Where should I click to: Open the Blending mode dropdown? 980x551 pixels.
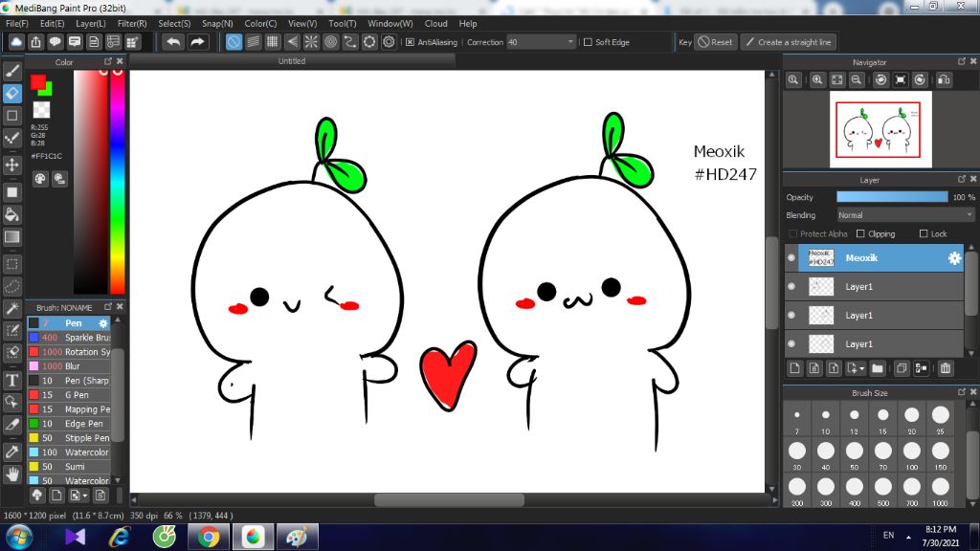pyautogui.click(x=905, y=215)
